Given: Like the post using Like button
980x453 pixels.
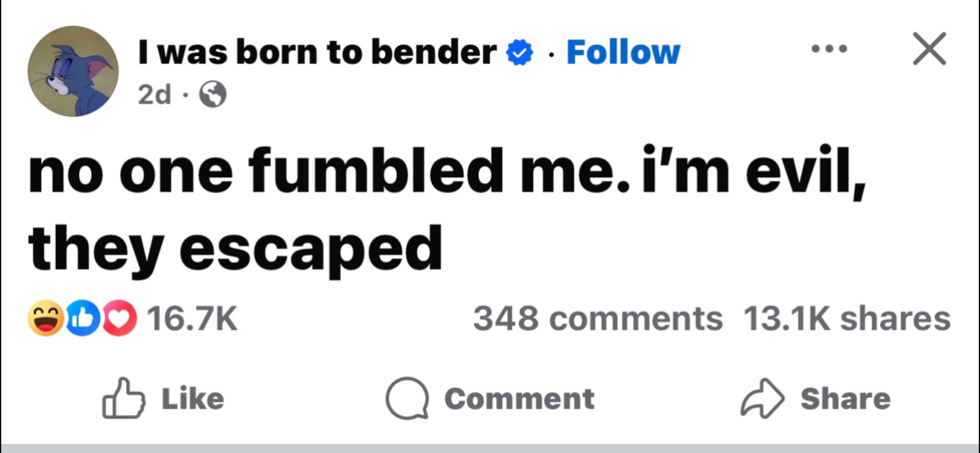Looking at the screenshot, I should (163, 399).
